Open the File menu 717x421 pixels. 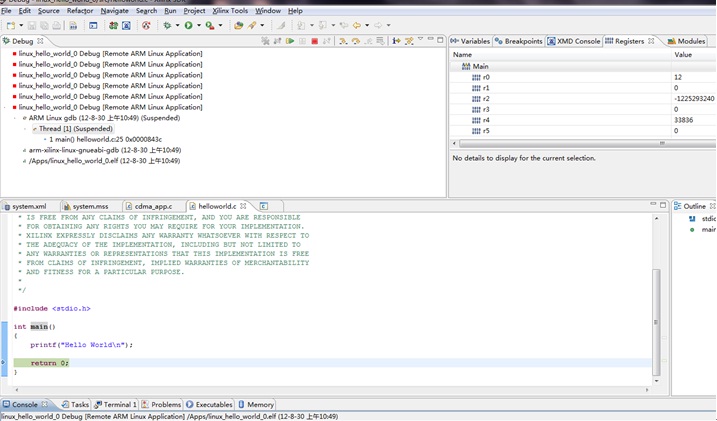tap(6, 11)
